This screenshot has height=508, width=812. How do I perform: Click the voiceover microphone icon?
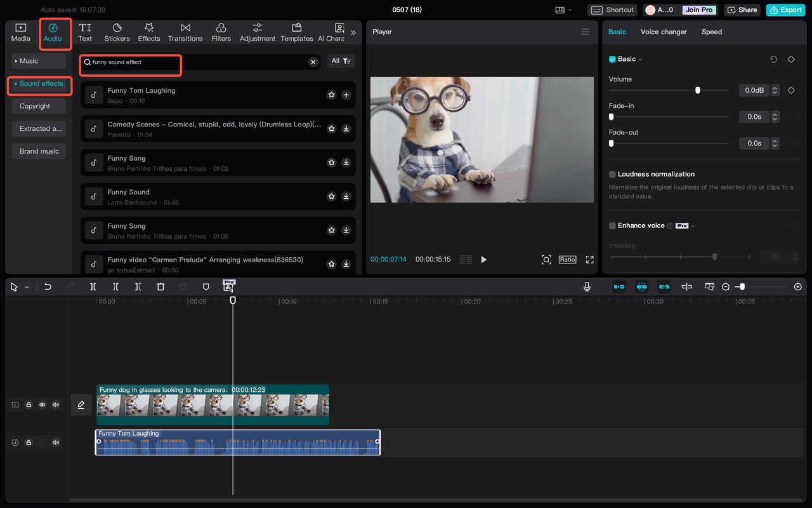[587, 286]
